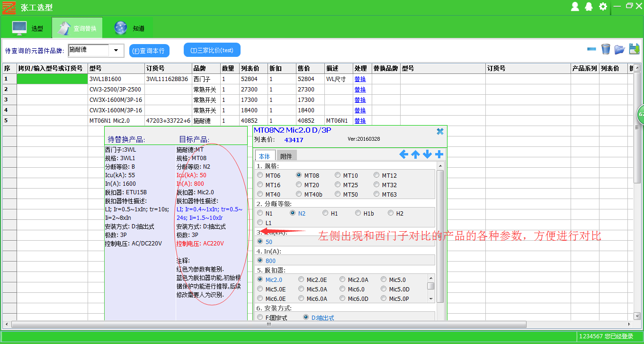Image resolution: width=644 pixels, height=344 pixels.
Task: Select the MT63 radio button
Action: coord(376,194)
